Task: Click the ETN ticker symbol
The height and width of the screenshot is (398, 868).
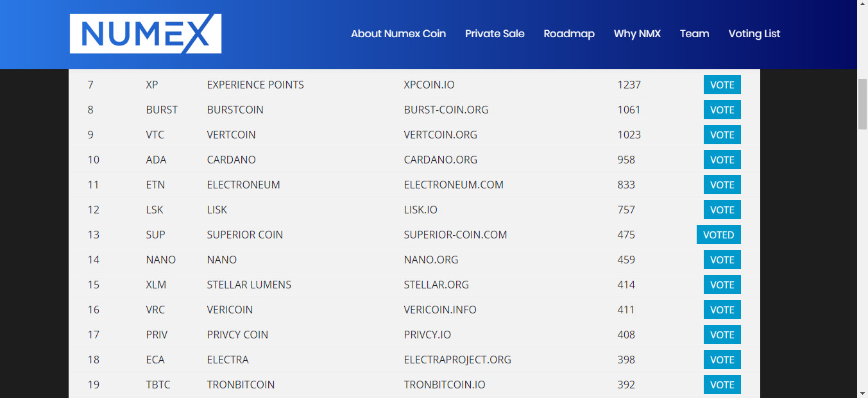Action: click(x=155, y=185)
